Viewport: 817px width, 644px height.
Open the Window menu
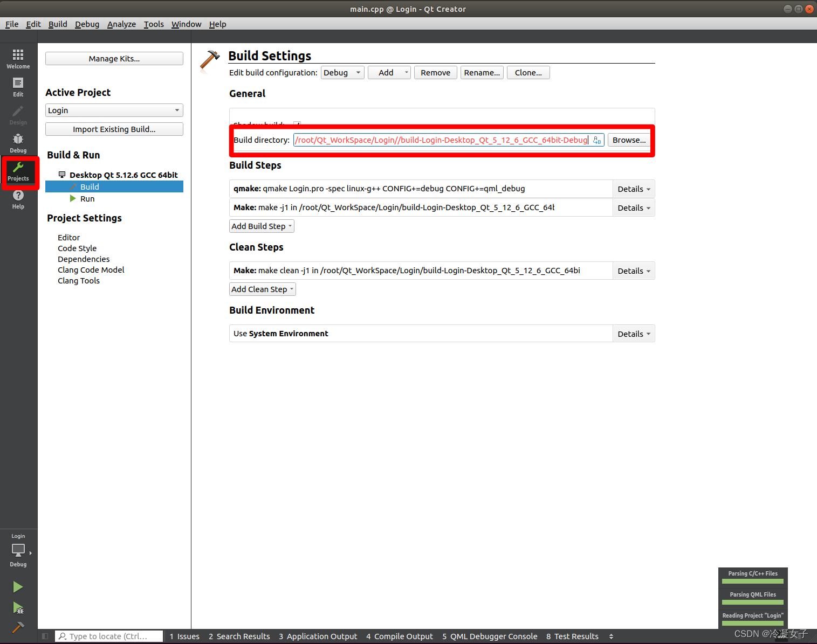click(186, 24)
